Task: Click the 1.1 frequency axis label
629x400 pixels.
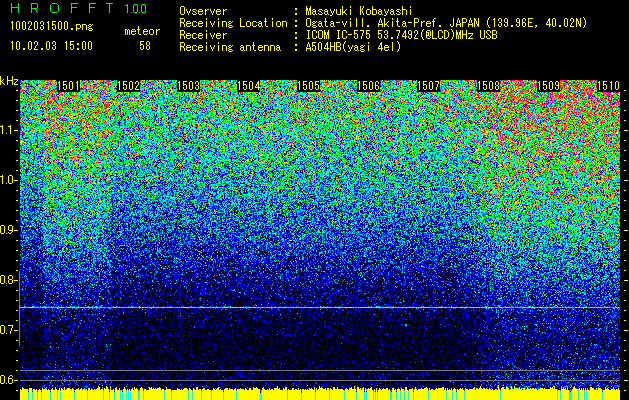Action: point(8,131)
